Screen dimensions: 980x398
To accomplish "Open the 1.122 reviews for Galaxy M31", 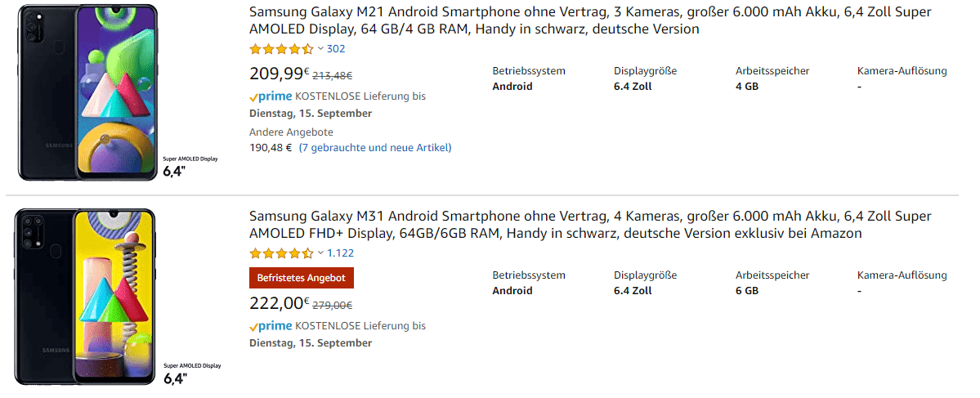I will click(340, 253).
